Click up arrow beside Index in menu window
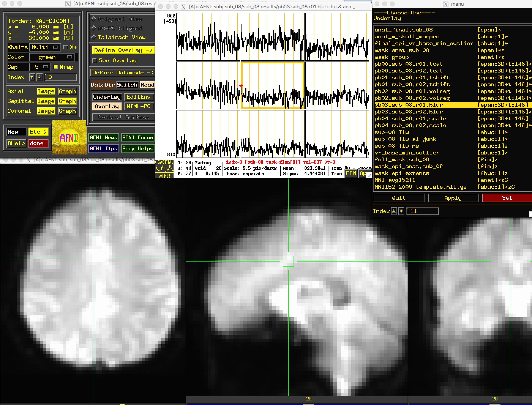This screenshot has width=532, height=405. pyautogui.click(x=394, y=211)
